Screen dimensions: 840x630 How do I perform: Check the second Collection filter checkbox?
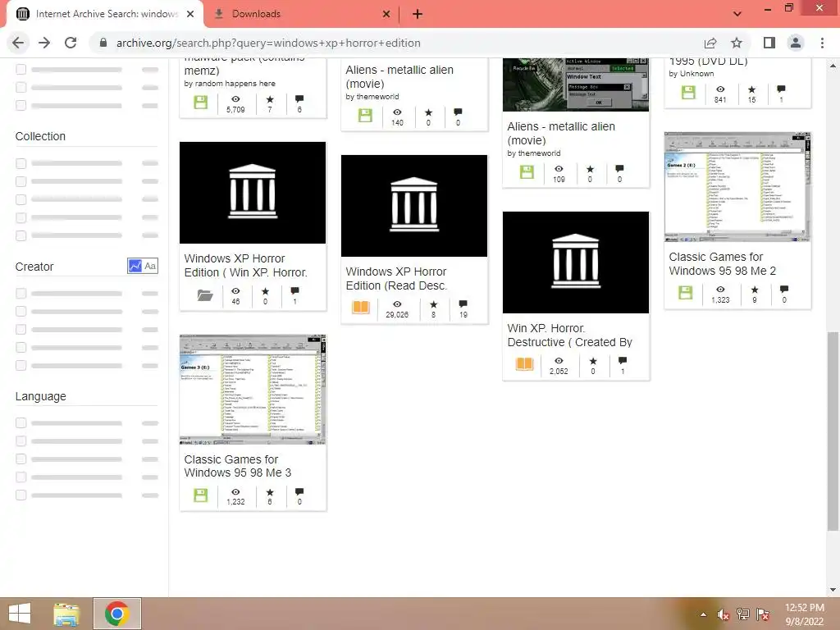click(21, 181)
